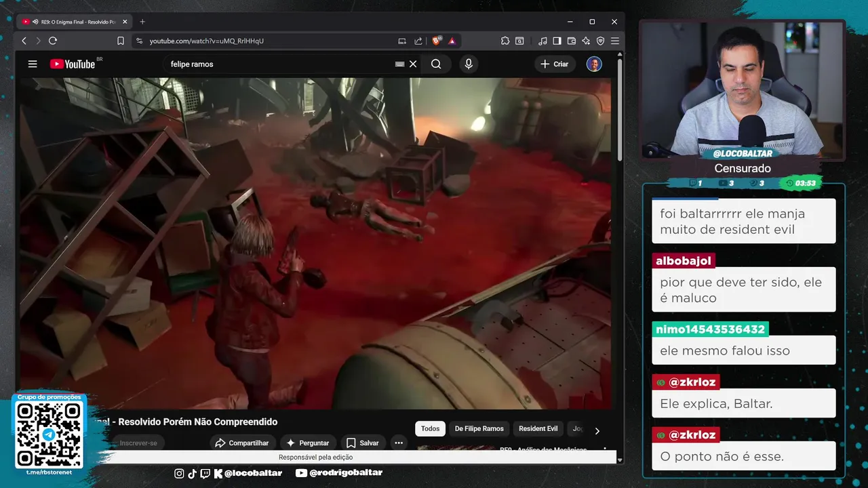Run the search with the magnifier button
This screenshot has width=868, height=488.
(436, 64)
